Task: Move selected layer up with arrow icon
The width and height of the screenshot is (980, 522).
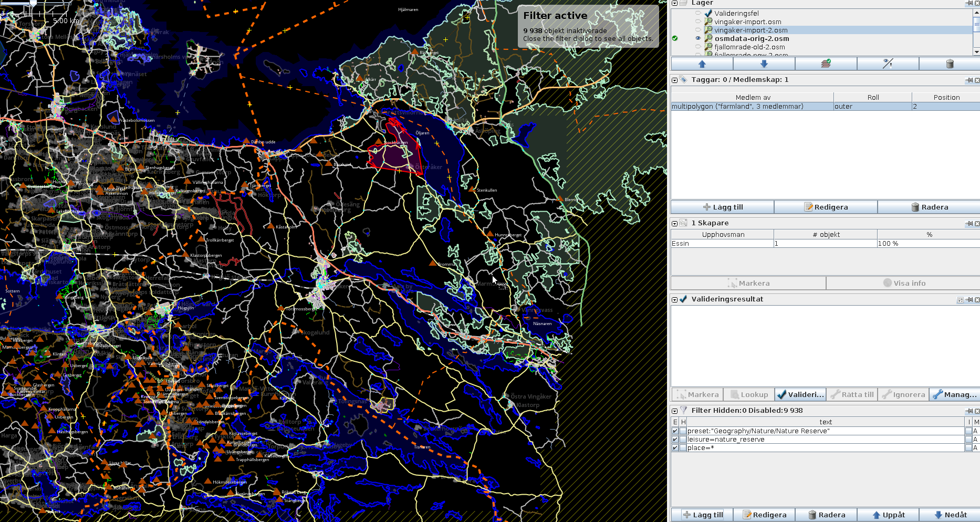Action: click(x=702, y=64)
